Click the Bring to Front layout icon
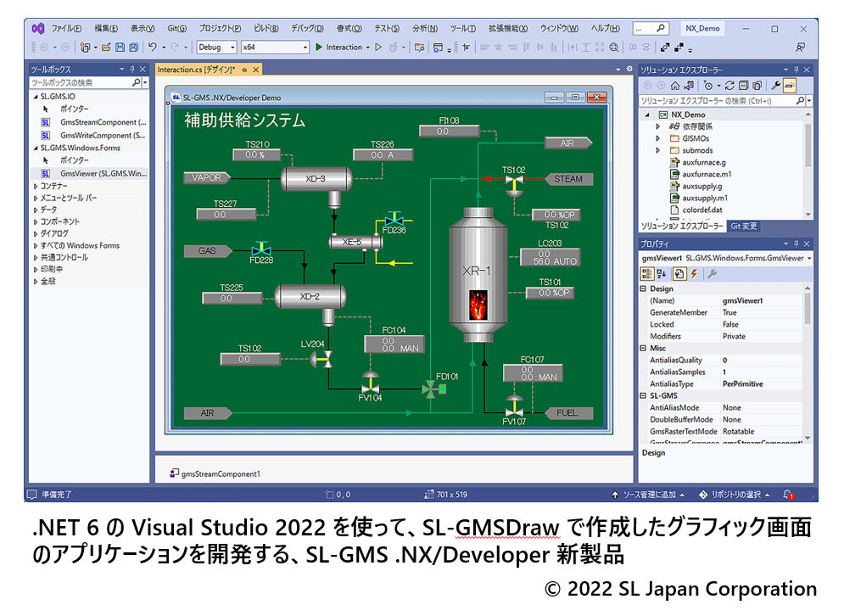The image size is (844, 616). [665, 48]
